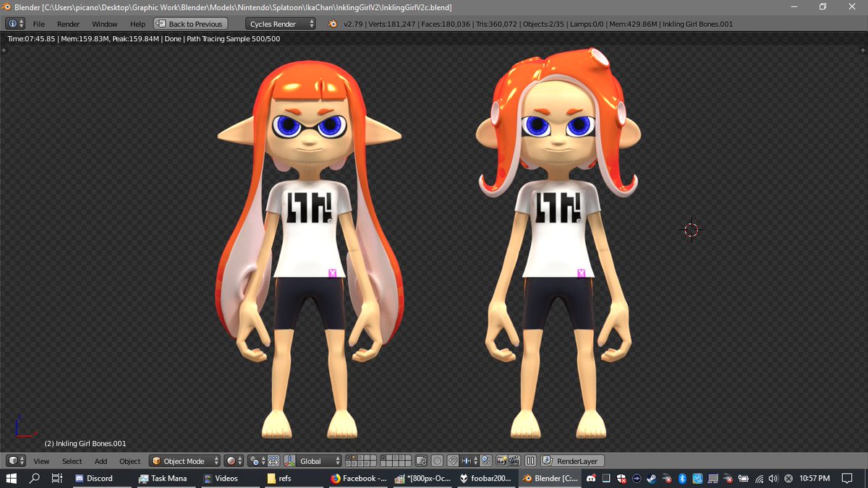Open the pivot point selector
The image size is (868, 488).
tap(257, 461)
